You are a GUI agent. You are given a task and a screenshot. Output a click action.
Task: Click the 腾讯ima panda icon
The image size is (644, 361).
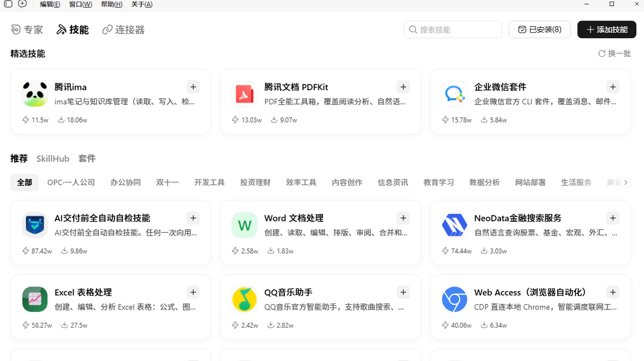pos(35,94)
